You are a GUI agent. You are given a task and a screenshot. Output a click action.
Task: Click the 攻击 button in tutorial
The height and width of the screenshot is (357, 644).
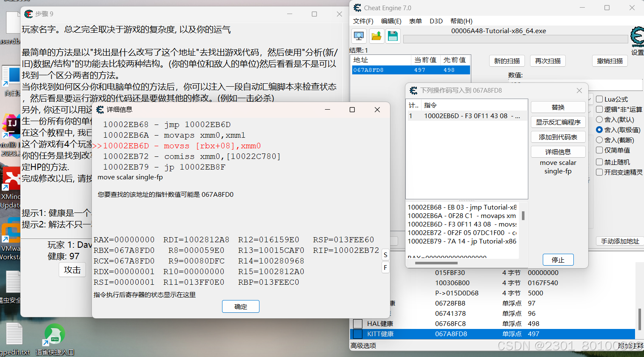[72, 270]
